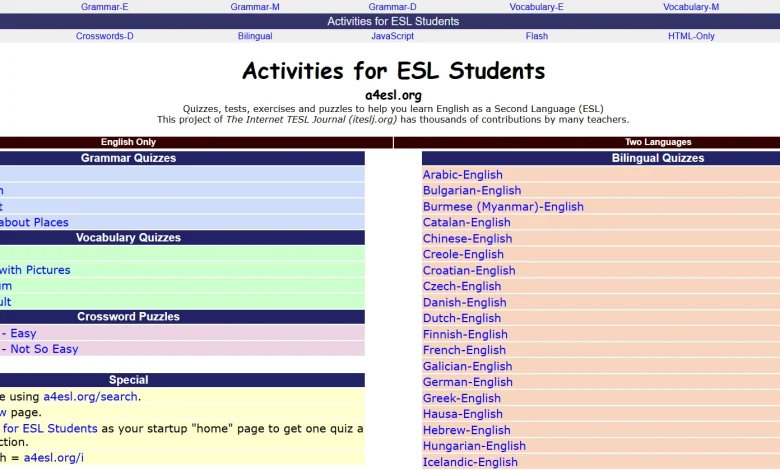The width and height of the screenshot is (780, 470).
Task: Follow the 'for ESL Students' startup page link
Action: pyautogui.click(x=49, y=428)
